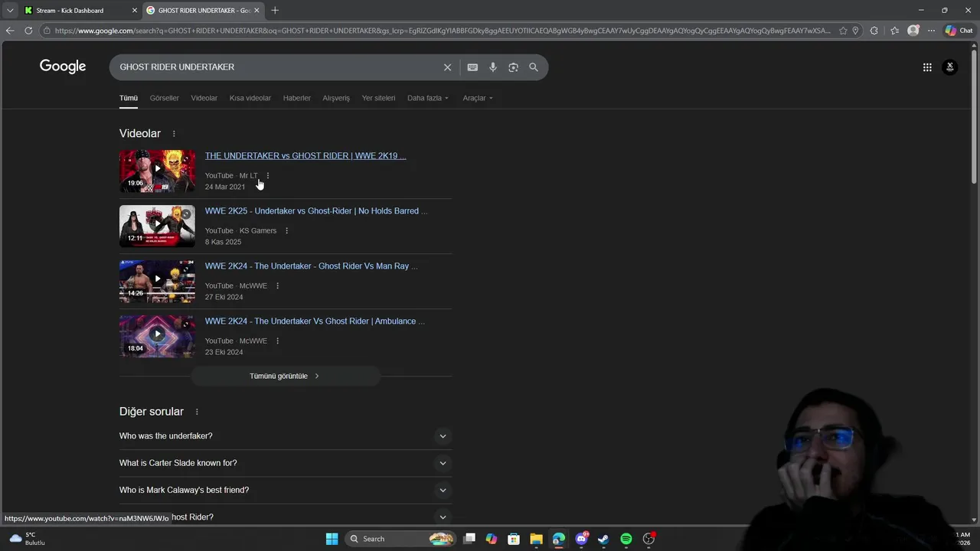Open options menu for KS Gamers result
The width and height of the screenshot is (980, 551).
pyautogui.click(x=287, y=231)
